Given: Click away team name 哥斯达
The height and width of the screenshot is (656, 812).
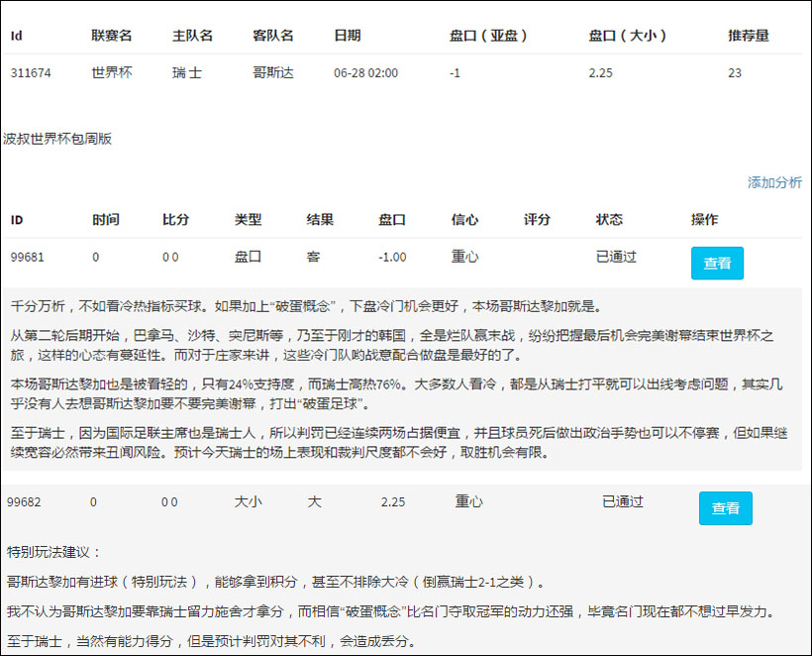Looking at the screenshot, I should click(x=273, y=72).
